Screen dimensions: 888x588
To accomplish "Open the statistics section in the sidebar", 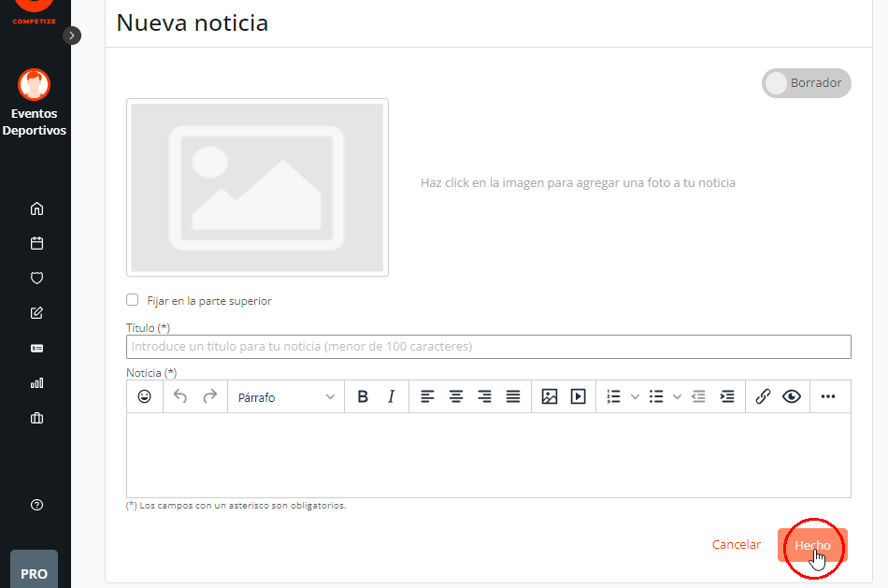I will coord(36,382).
